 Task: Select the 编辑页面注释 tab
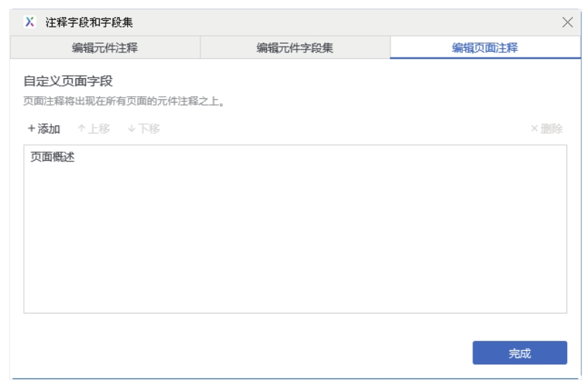(485, 48)
